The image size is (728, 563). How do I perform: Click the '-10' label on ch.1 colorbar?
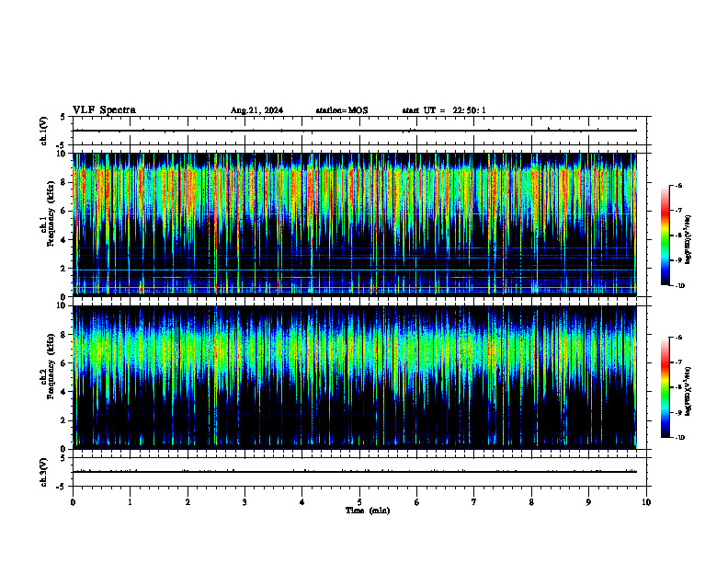(x=679, y=286)
